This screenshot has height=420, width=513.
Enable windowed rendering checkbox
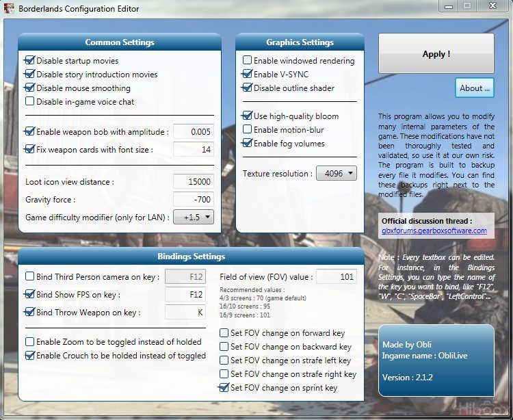tap(248, 60)
